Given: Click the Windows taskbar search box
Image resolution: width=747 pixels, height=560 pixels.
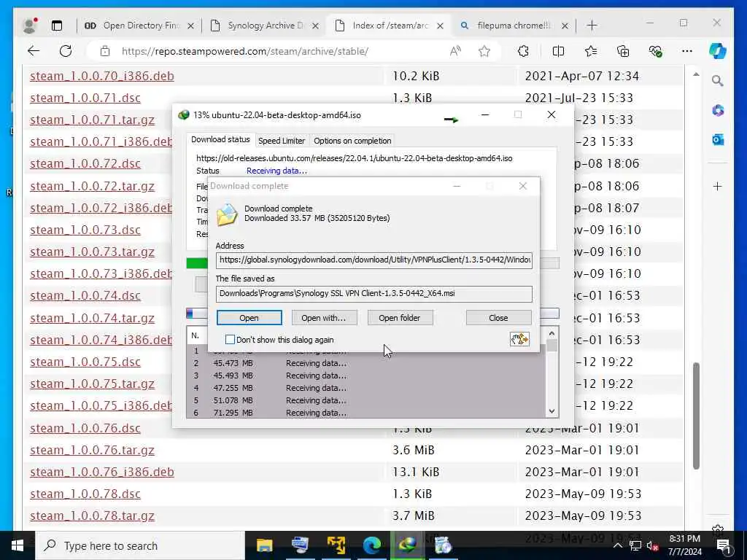Looking at the screenshot, I should click(x=140, y=545).
